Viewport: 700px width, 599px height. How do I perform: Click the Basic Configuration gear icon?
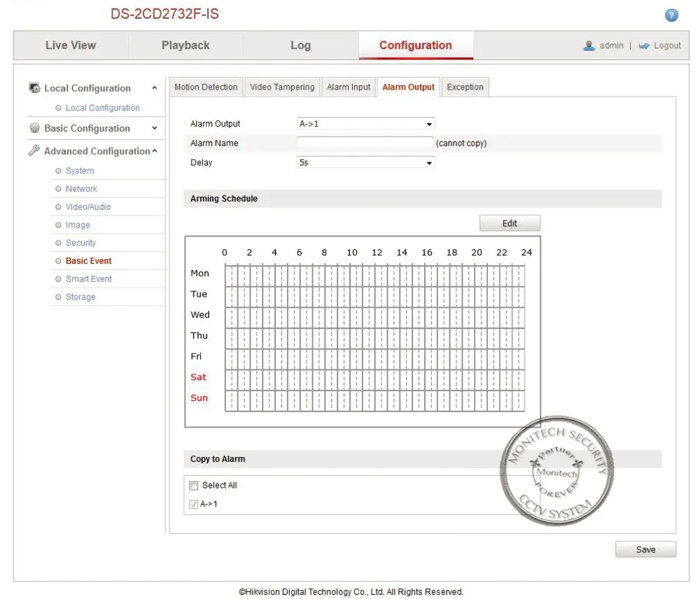pos(34,128)
